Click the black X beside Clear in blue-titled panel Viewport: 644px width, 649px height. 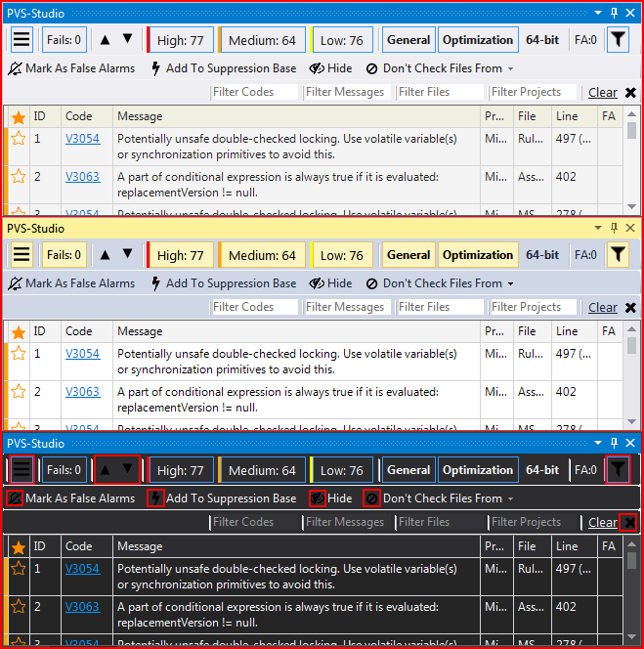click(630, 93)
